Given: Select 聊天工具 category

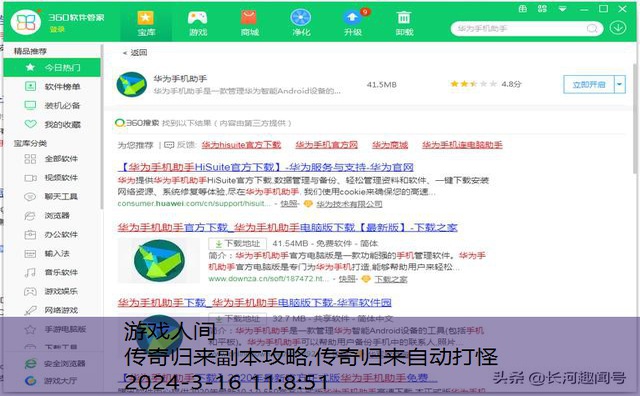Looking at the screenshot, I should click(52, 196).
